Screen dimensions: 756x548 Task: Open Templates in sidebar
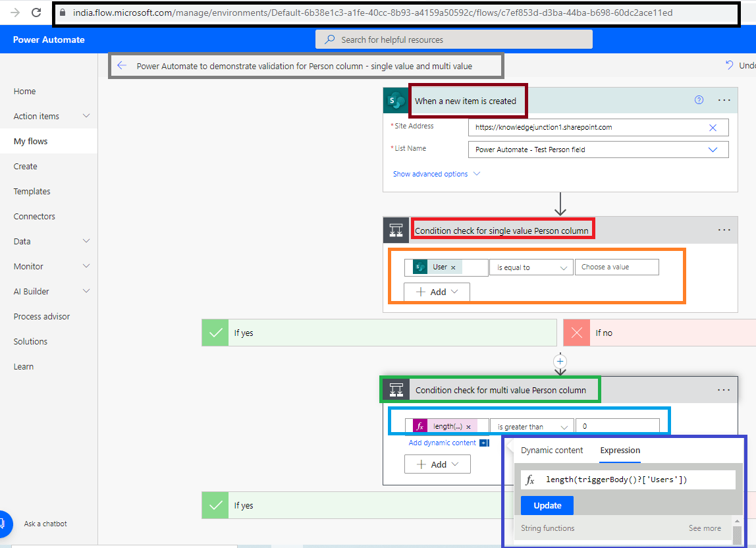pyautogui.click(x=32, y=191)
